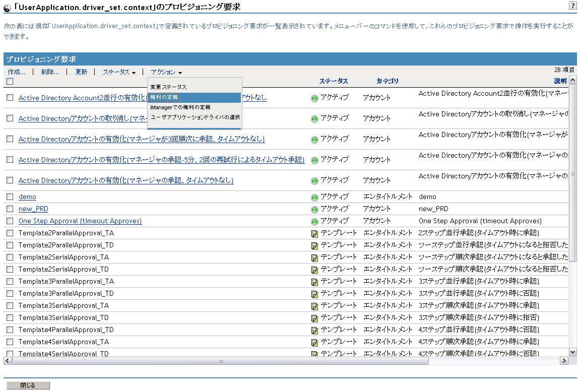
Task: Choose ユーザアプリケーションドライバの選択 item
Action: (x=195, y=117)
